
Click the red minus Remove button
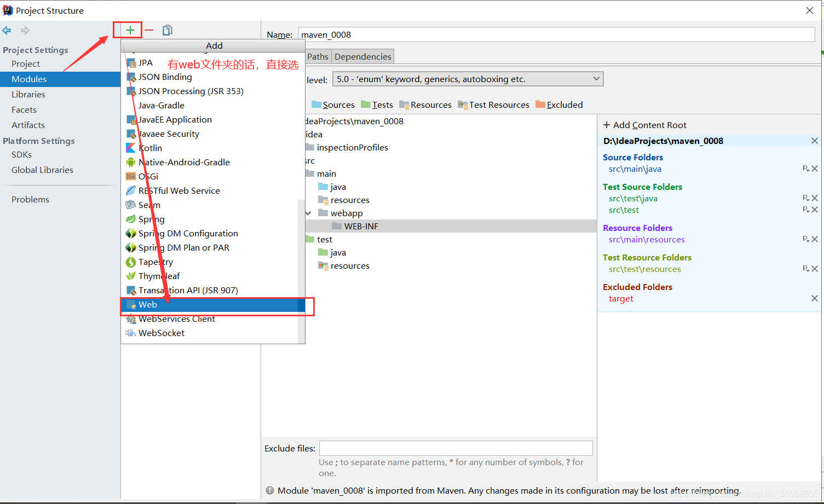(149, 30)
